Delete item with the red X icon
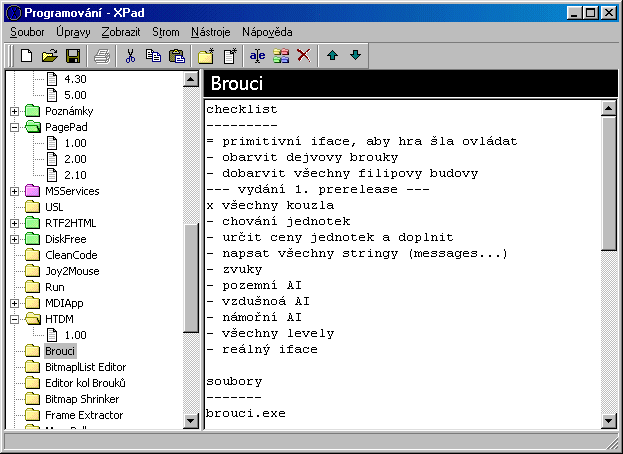 (304, 56)
